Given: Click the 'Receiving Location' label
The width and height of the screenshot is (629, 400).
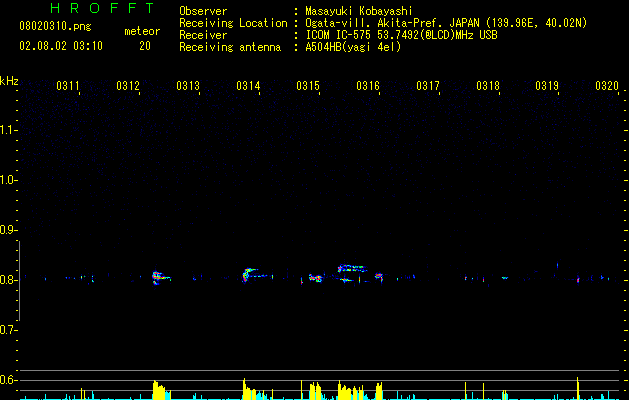Looking at the screenshot, I should 233,23.
